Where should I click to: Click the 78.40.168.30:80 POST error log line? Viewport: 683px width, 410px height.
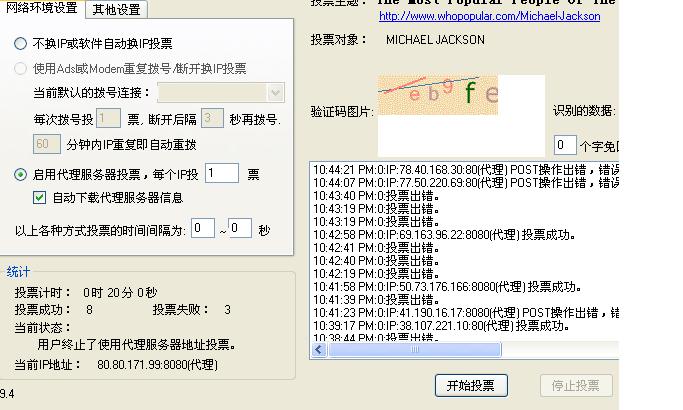click(460, 169)
